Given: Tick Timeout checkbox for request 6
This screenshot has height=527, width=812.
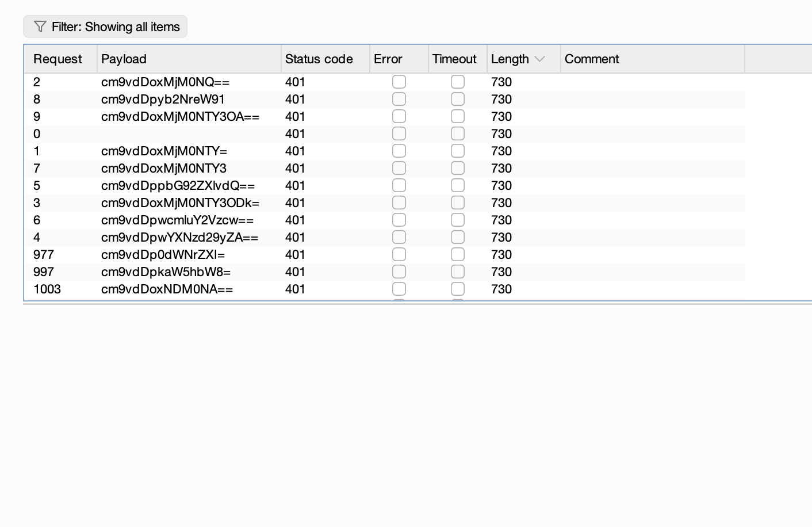Looking at the screenshot, I should 458,220.
